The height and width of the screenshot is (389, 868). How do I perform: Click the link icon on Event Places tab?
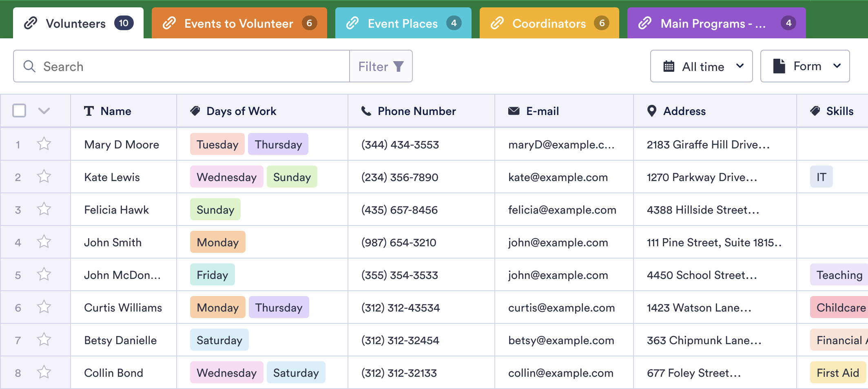(x=352, y=23)
